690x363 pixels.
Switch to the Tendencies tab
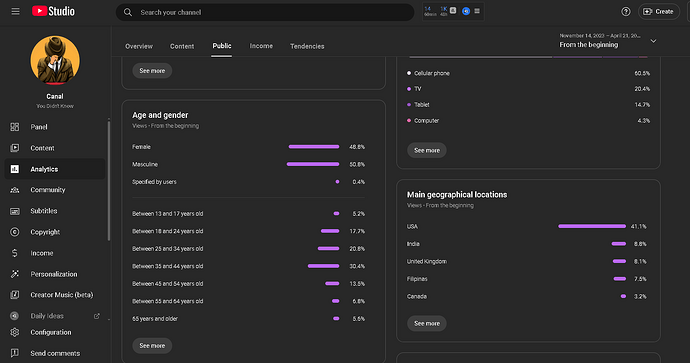tap(307, 46)
